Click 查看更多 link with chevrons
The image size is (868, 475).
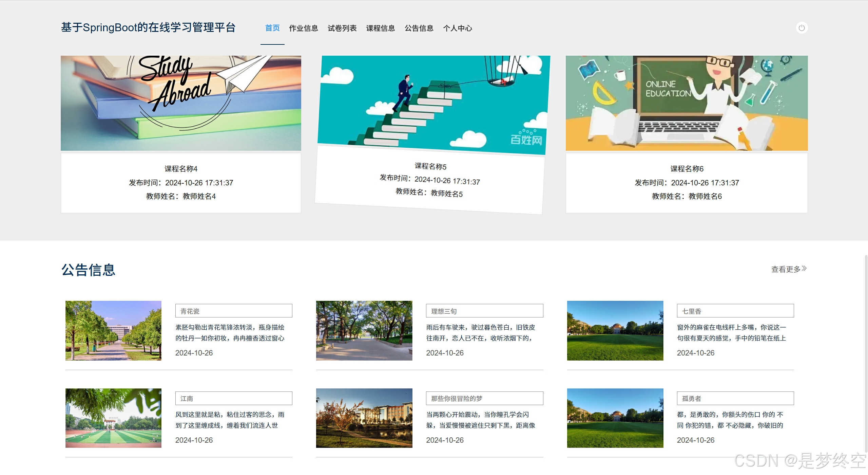[x=789, y=269]
